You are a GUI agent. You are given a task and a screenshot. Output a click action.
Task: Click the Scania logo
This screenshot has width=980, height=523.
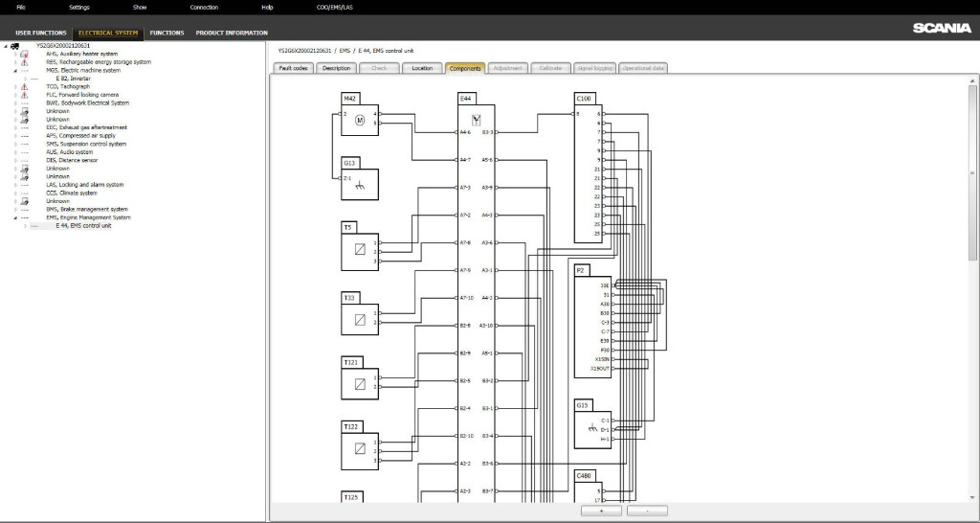[x=942, y=28]
